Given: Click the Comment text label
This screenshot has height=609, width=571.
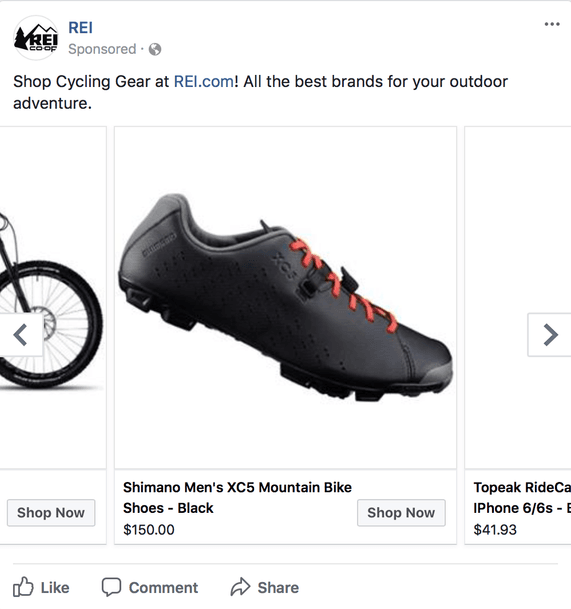Looking at the screenshot, I should point(164,588).
